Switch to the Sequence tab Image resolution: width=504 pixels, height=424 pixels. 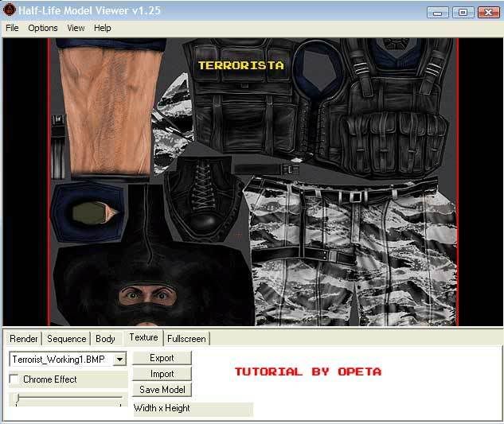click(x=67, y=339)
